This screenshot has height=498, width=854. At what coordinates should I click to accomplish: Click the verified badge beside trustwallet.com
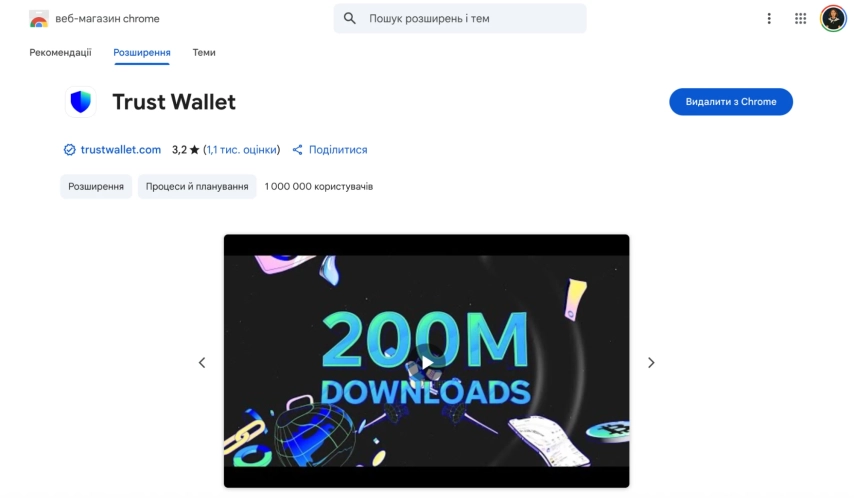point(69,150)
